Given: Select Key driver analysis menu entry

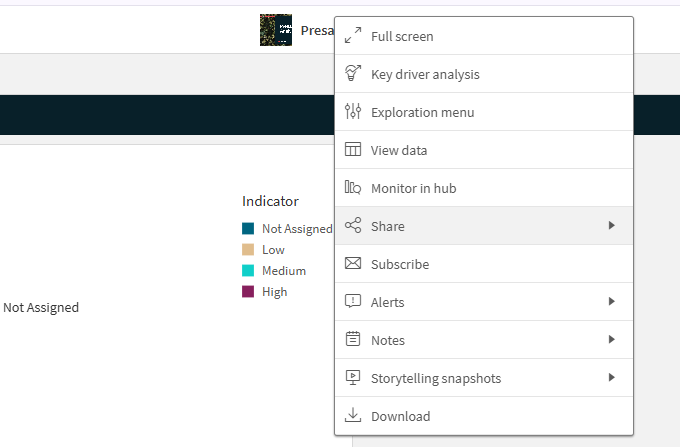Looking at the screenshot, I should [x=425, y=74].
